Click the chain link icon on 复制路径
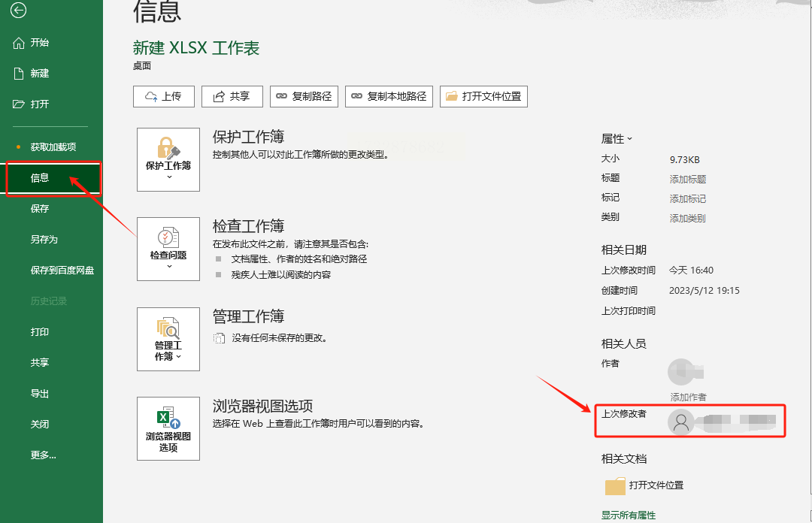Screen dimensions: 812x523 [x=282, y=96]
